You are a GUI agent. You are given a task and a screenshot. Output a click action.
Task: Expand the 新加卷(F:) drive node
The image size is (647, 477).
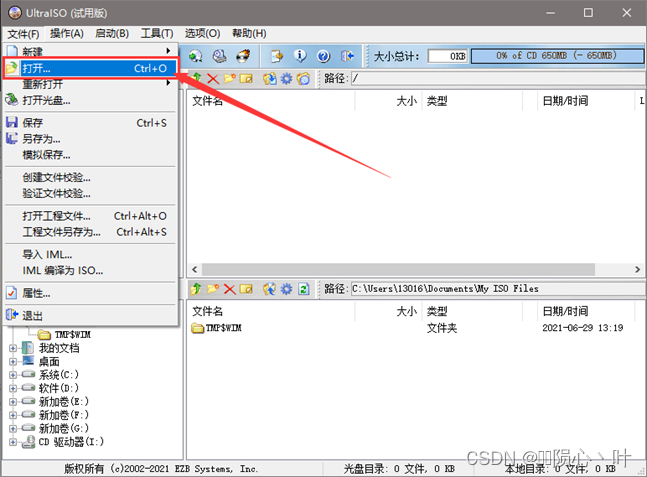coord(13,415)
